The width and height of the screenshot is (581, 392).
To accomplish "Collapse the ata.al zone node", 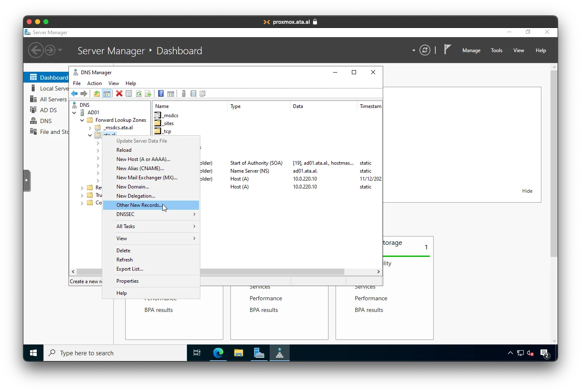I will coord(90,136).
